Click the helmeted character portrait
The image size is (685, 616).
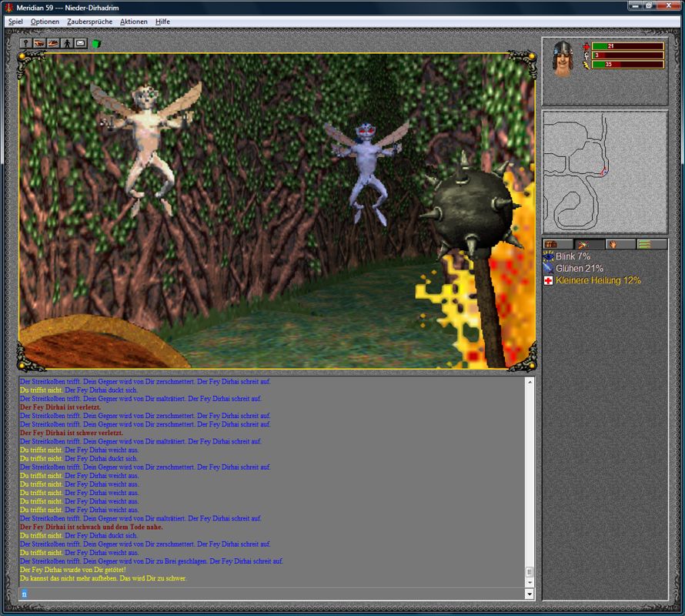563,59
